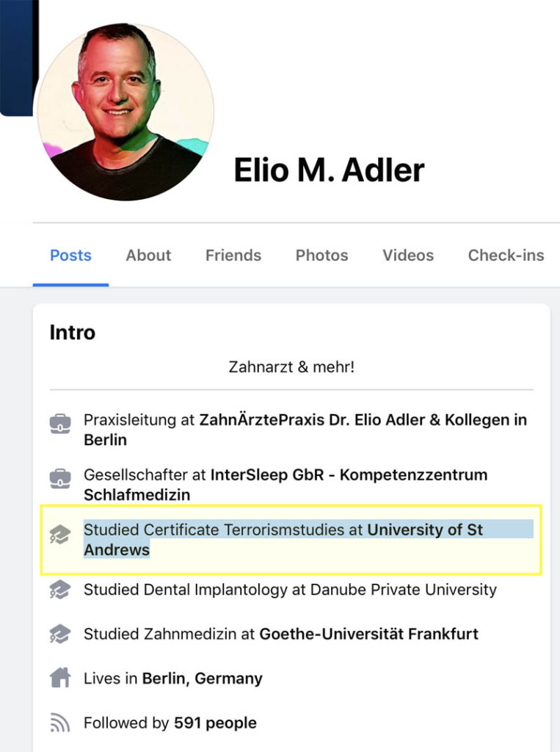This screenshot has width=560, height=752.
Task: Click the Zahnarzt & mehr! bio text
Action: [291, 366]
